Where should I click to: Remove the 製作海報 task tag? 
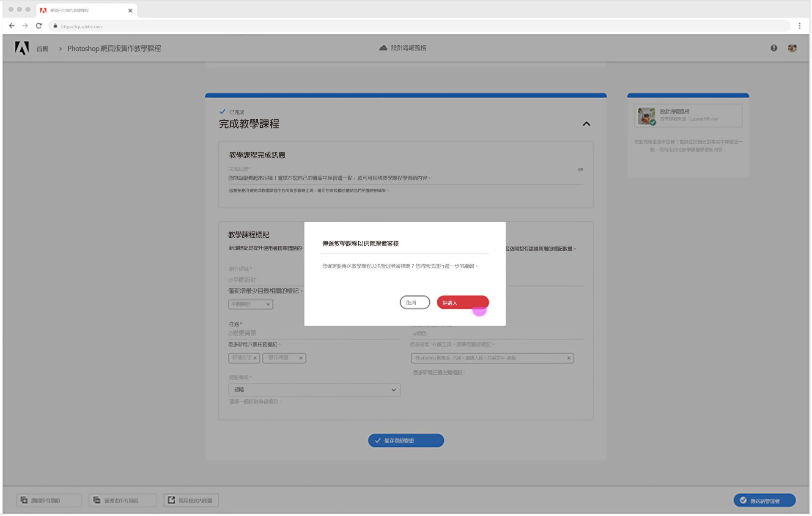(x=301, y=358)
